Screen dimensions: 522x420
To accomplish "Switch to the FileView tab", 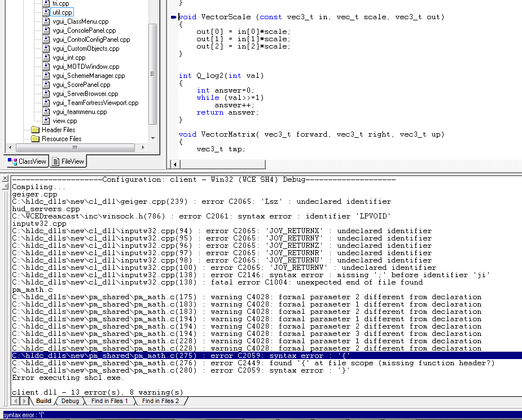I will [68, 161].
